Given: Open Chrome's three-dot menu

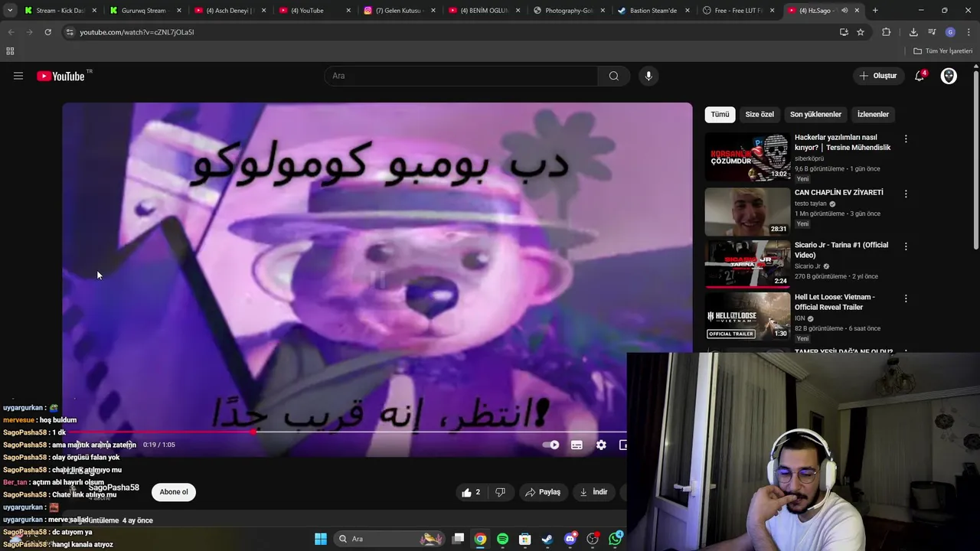Looking at the screenshot, I should [969, 32].
